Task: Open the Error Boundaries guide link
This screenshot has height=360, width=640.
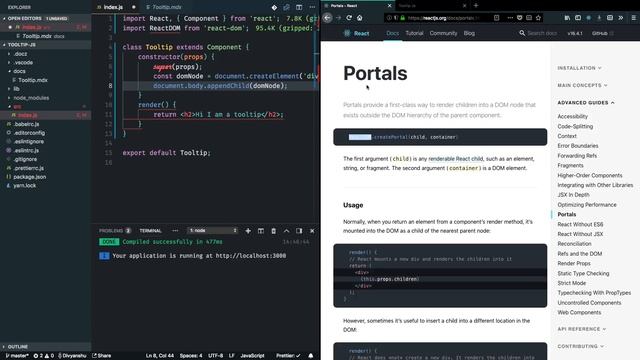Action: click(x=578, y=146)
